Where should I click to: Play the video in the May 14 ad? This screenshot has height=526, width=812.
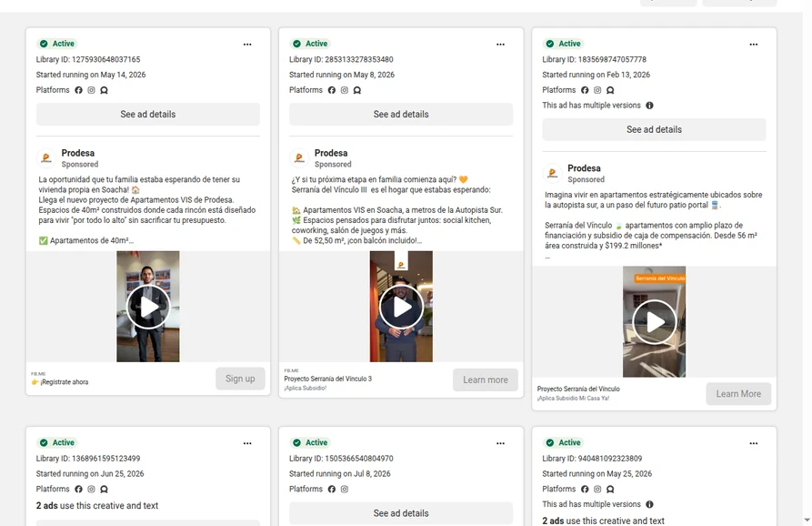click(x=148, y=307)
